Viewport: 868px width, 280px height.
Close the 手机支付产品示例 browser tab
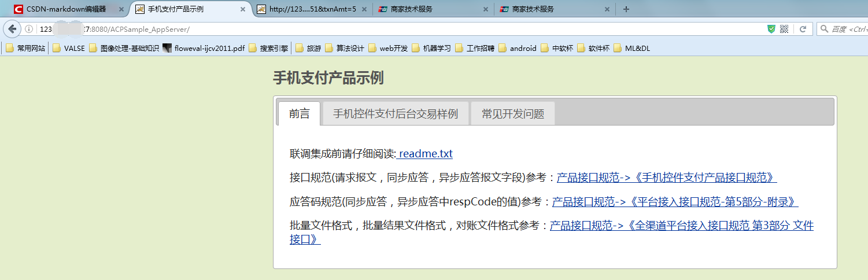[243, 9]
